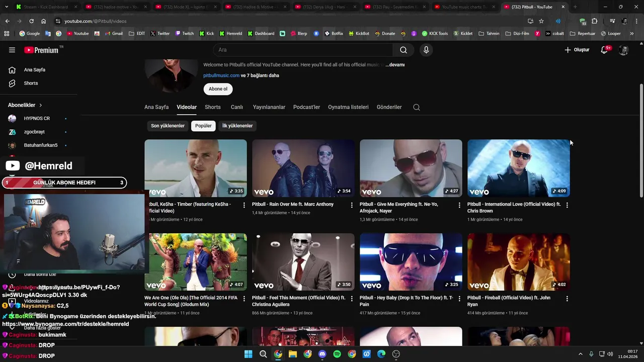
Task: Open options for Rain Over Me video
Action: [352, 205]
